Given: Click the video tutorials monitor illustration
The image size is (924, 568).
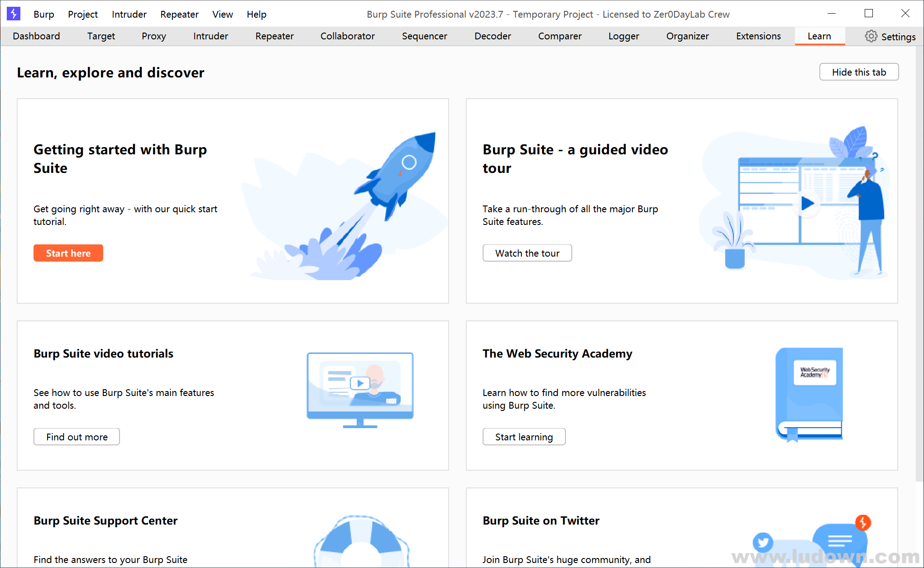Looking at the screenshot, I should (x=360, y=390).
